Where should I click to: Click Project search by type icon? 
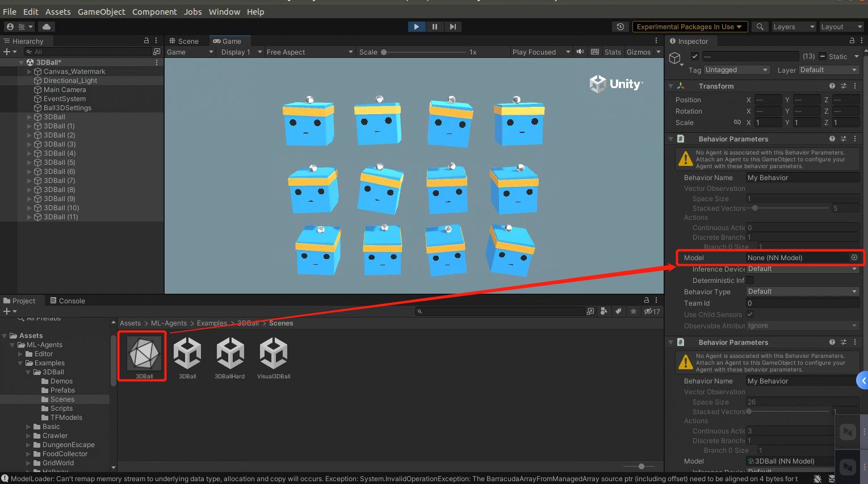click(603, 311)
